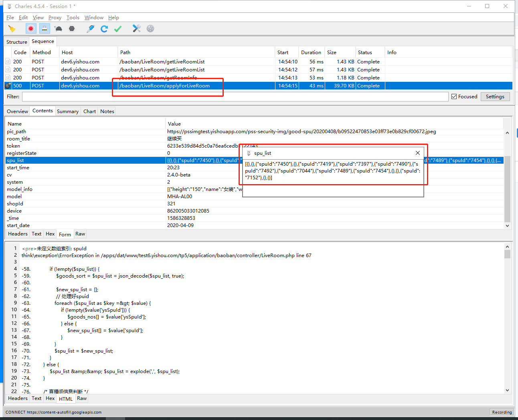The image size is (518, 420).
Task: Click into the Filter input field
Action: (235, 97)
